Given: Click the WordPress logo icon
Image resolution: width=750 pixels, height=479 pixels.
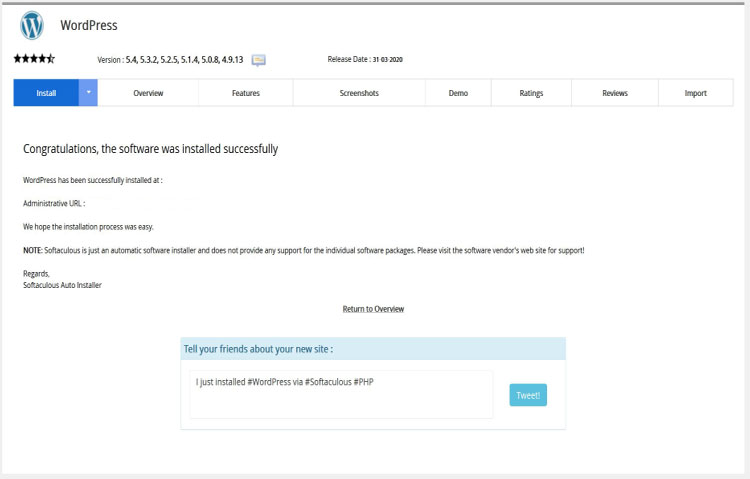Looking at the screenshot, I should (x=32, y=25).
